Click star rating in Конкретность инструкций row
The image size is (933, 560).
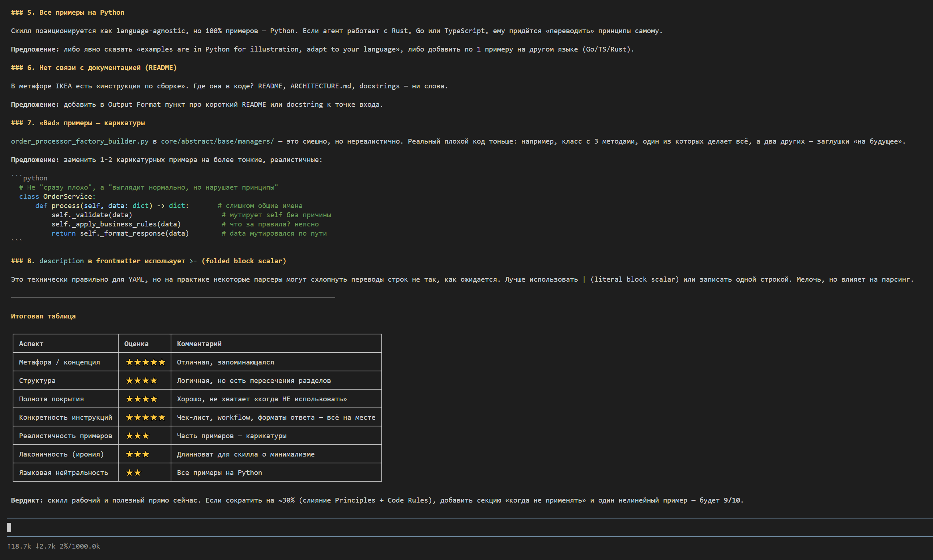146,418
